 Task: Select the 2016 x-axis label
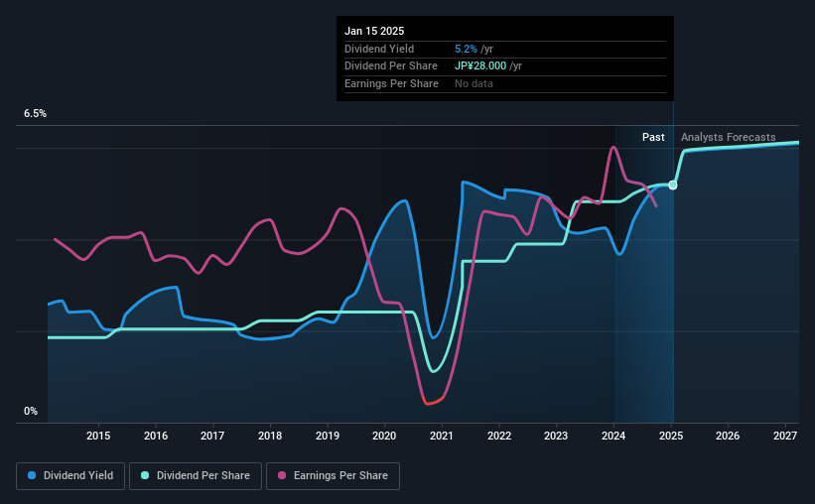pyautogui.click(x=156, y=436)
